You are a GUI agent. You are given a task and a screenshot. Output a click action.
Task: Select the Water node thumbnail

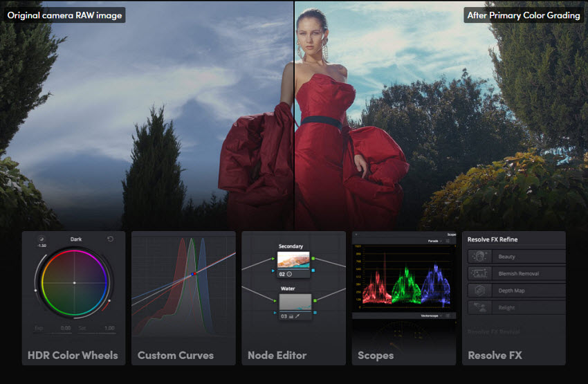click(x=295, y=302)
